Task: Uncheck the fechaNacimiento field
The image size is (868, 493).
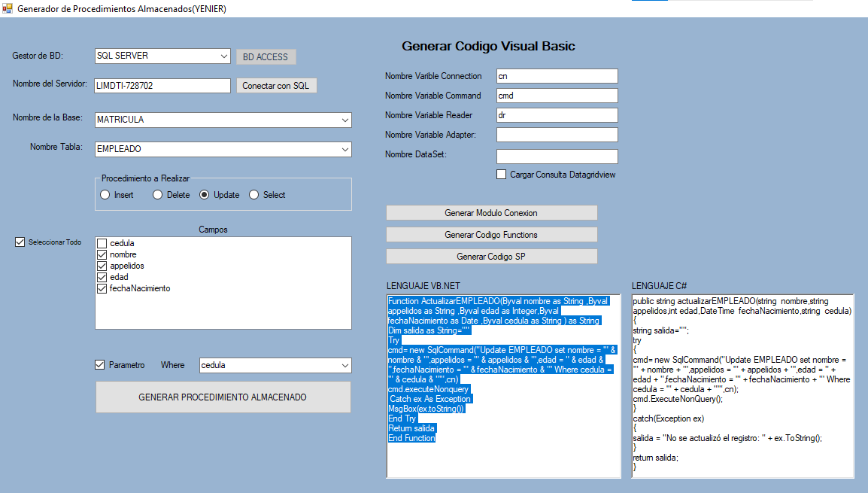Action: [102, 289]
